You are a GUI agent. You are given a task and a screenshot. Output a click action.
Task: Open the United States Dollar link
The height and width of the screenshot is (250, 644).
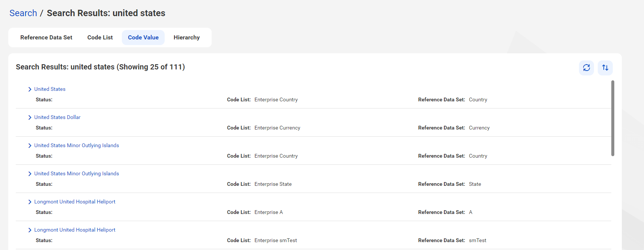click(57, 117)
